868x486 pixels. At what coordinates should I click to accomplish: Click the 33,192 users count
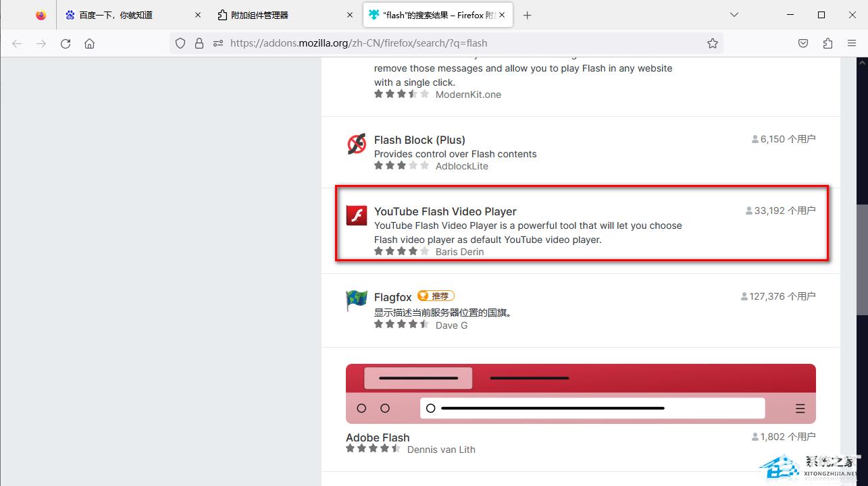click(780, 211)
